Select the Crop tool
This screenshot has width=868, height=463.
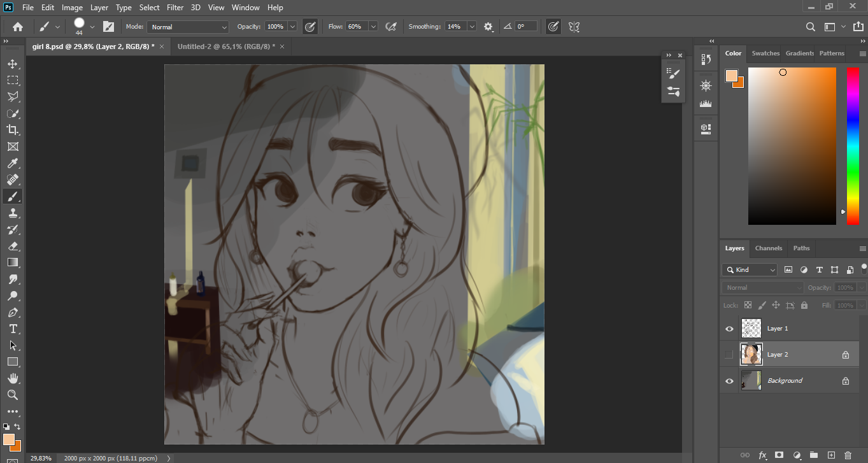tap(13, 130)
